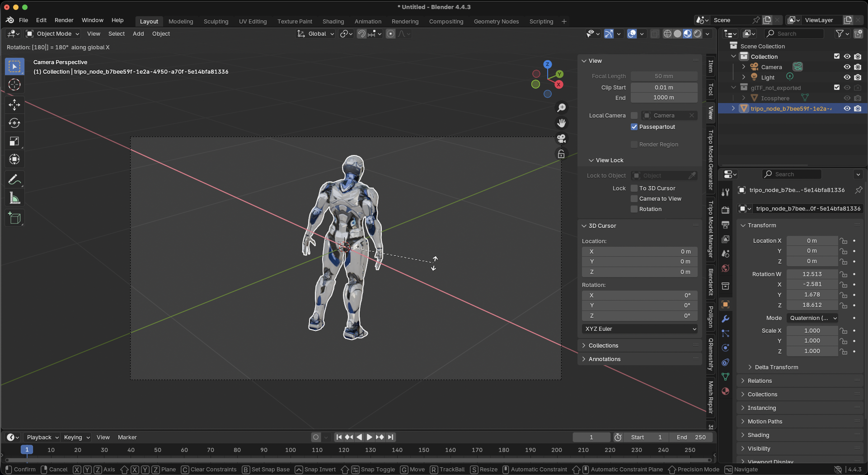Enable Lock Camera to View checkbox
868x475 pixels.
[634, 199]
